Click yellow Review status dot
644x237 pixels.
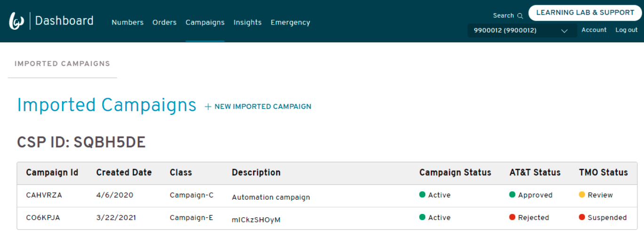582,195
